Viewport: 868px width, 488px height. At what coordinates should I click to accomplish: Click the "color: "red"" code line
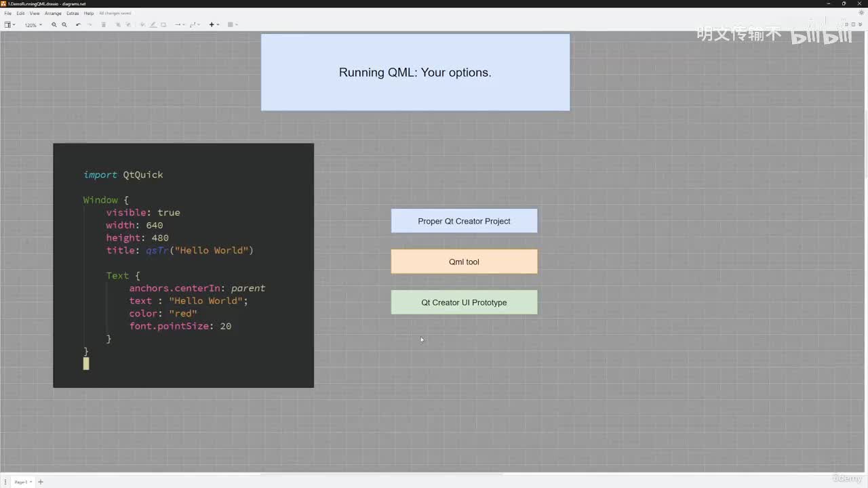tap(163, 314)
